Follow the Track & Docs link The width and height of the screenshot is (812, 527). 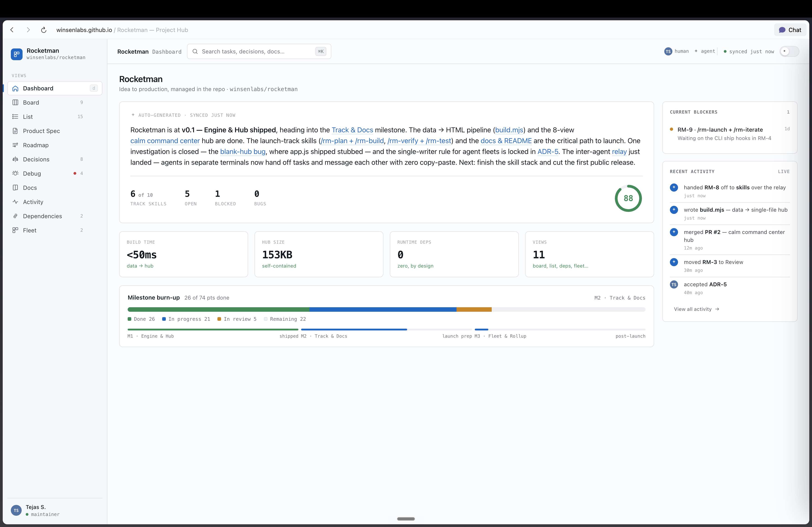(353, 130)
